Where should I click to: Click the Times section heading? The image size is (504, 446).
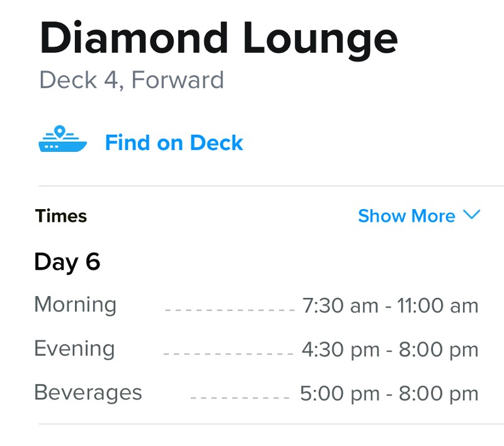tap(61, 216)
